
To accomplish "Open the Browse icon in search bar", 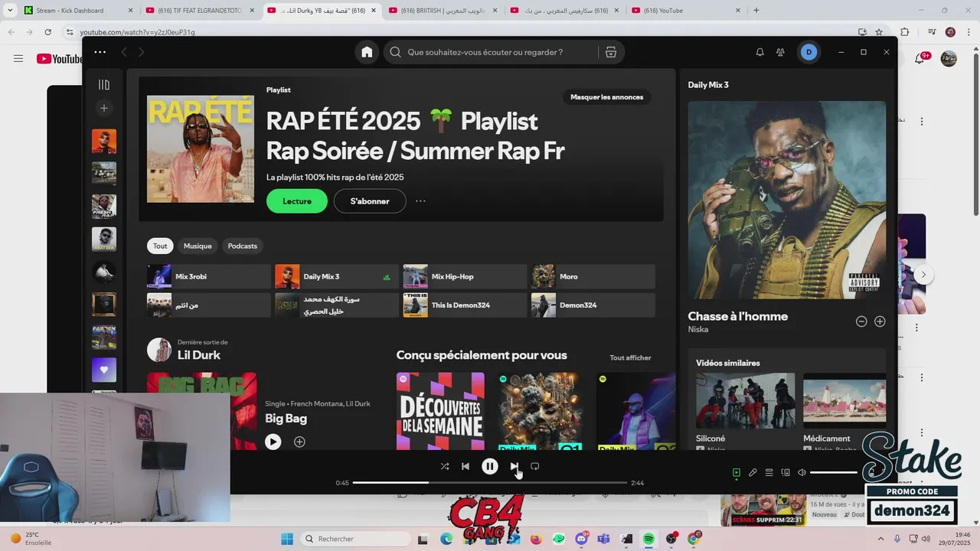I will click(x=610, y=52).
